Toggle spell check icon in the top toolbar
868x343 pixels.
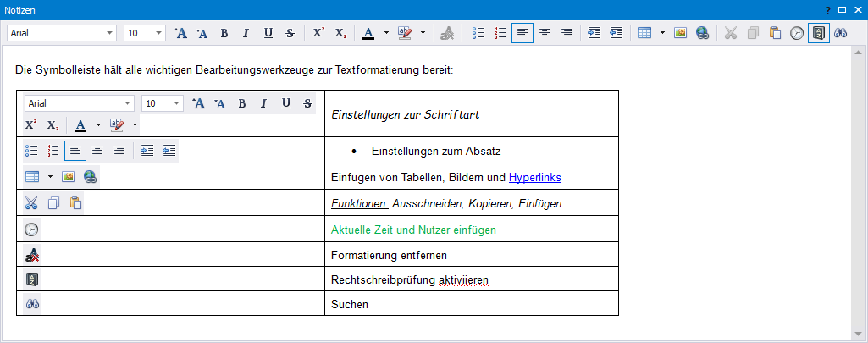tap(819, 33)
